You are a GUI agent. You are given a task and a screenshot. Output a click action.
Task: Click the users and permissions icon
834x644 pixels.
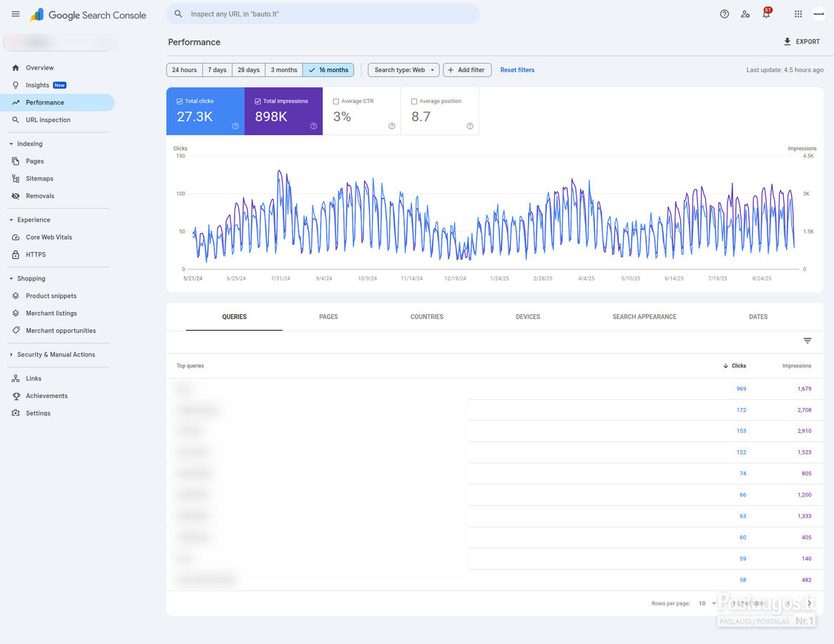coord(745,14)
